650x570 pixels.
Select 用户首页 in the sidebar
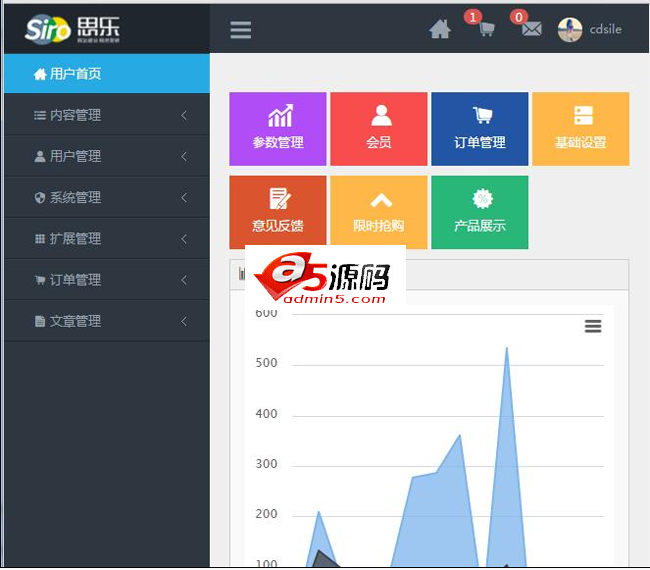point(107,74)
